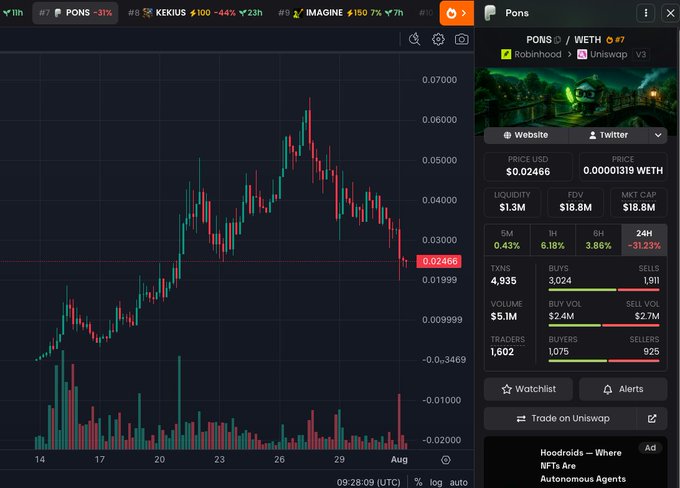Click the Uniswap DEX link
The height and width of the screenshot is (488, 680).
602,54
